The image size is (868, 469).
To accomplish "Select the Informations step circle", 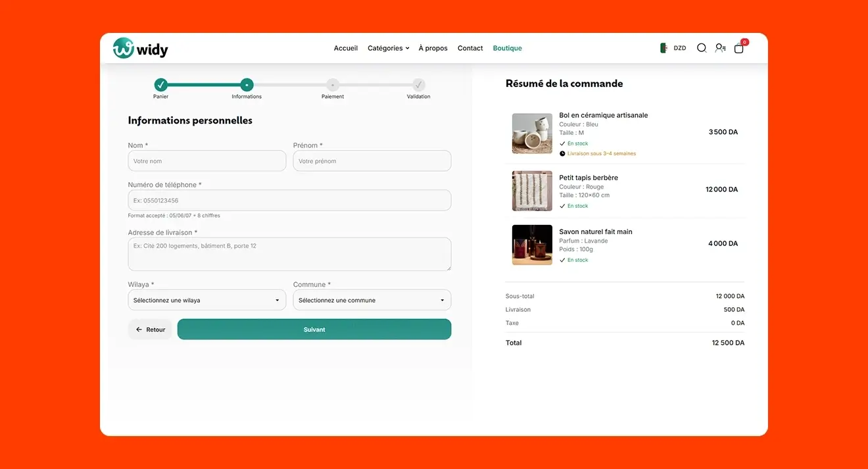I will click(247, 84).
